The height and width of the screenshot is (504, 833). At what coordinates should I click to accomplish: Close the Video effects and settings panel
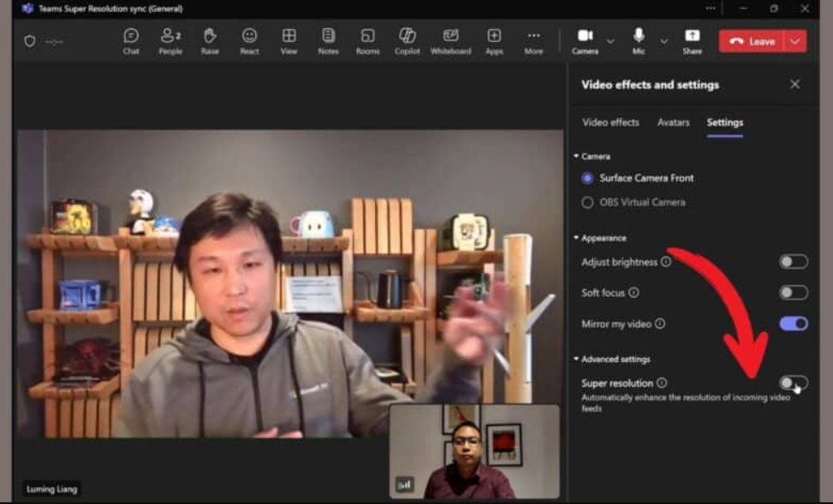(794, 85)
